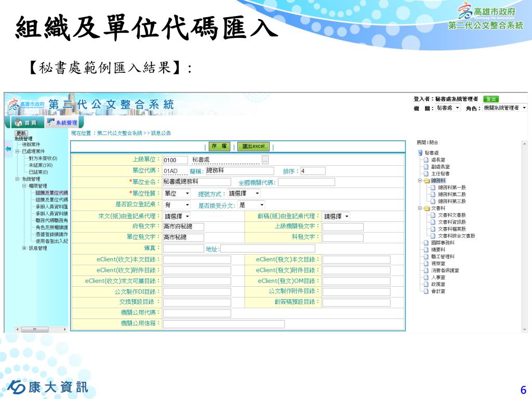Click the 閉合 collapse-all link

434,142
